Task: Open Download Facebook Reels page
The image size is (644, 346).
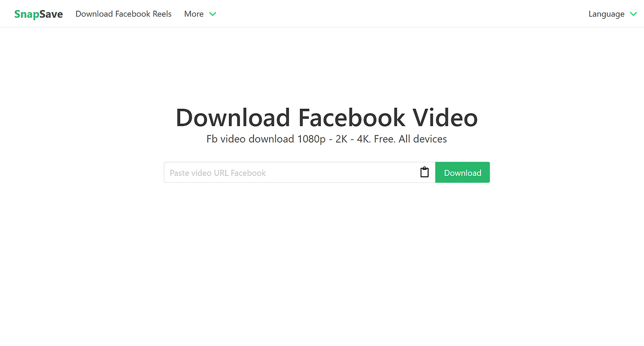Action: pos(123,14)
